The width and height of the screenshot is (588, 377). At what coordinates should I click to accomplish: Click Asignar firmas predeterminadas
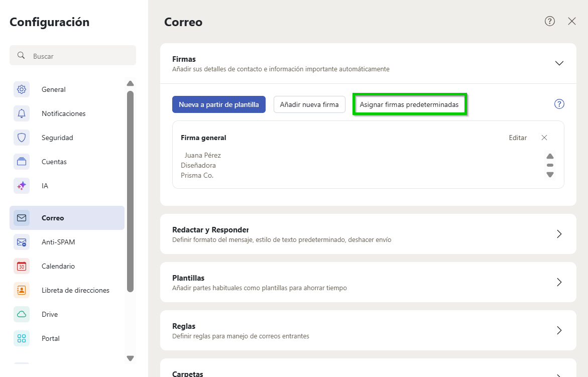pyautogui.click(x=409, y=104)
